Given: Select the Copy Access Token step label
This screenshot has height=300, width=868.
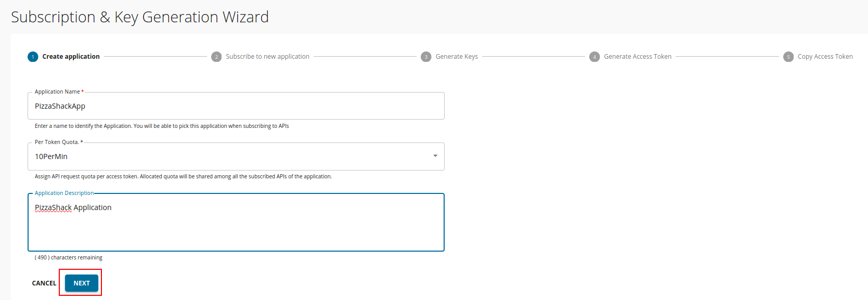Looking at the screenshot, I should click(825, 57).
